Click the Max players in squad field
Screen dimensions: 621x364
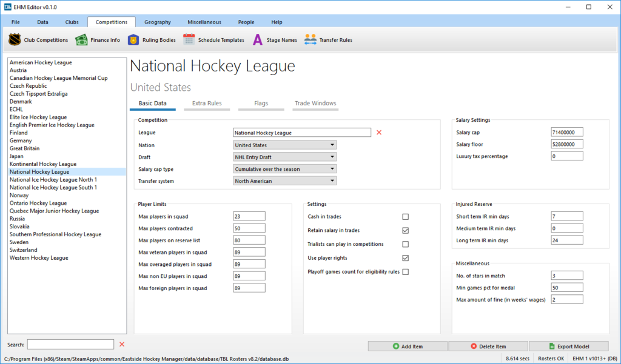pyautogui.click(x=249, y=216)
